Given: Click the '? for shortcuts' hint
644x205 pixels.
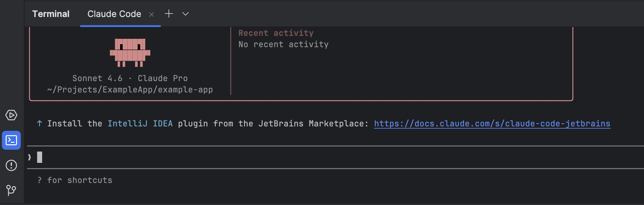Looking at the screenshot, I should [x=75, y=180].
